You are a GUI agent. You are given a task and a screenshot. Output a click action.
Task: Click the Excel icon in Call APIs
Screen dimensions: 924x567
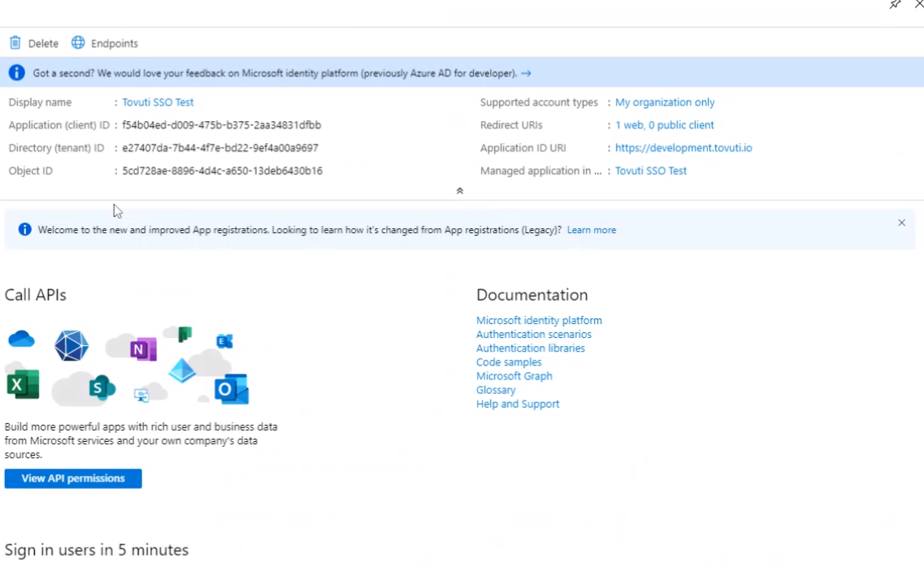click(23, 383)
